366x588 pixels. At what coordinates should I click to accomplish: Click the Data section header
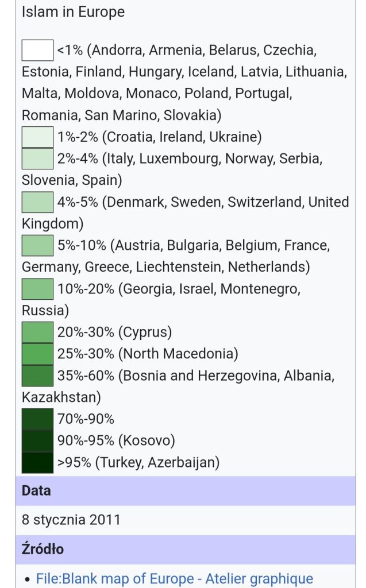[x=36, y=491]
